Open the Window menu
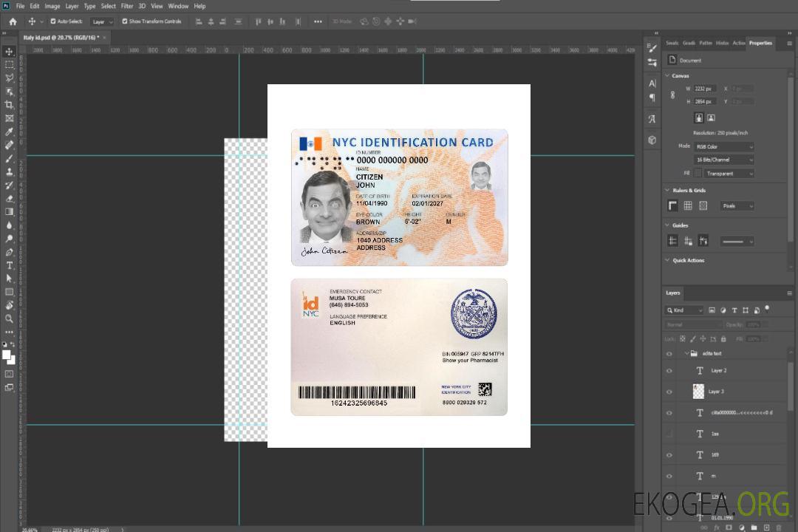Screen dimensions: 798x532 click(178, 6)
